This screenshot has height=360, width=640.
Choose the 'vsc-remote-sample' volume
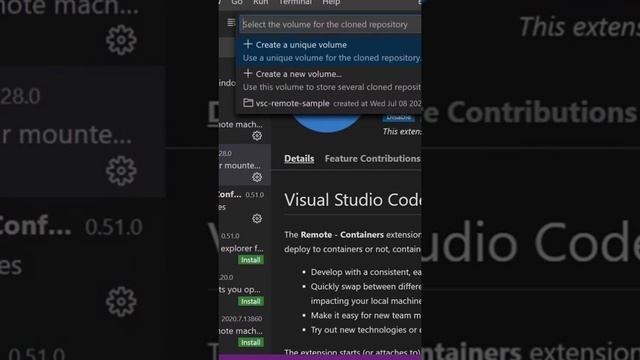coord(329,103)
